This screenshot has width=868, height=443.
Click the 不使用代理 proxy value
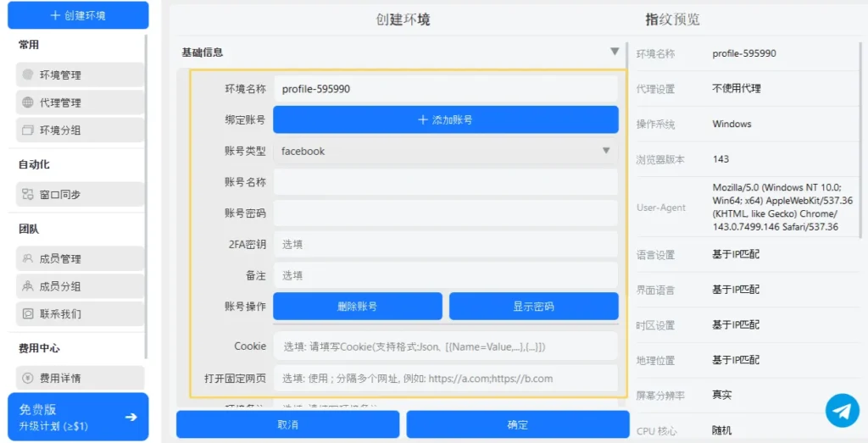tap(737, 88)
